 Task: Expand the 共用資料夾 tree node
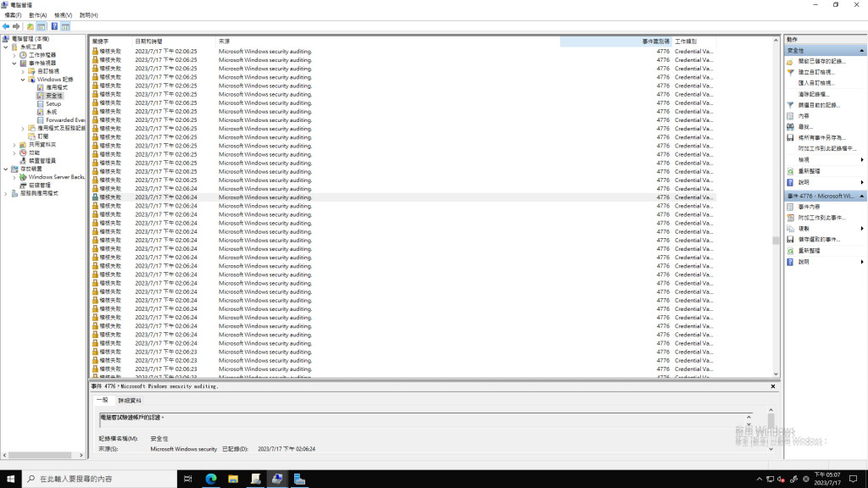click(14, 144)
